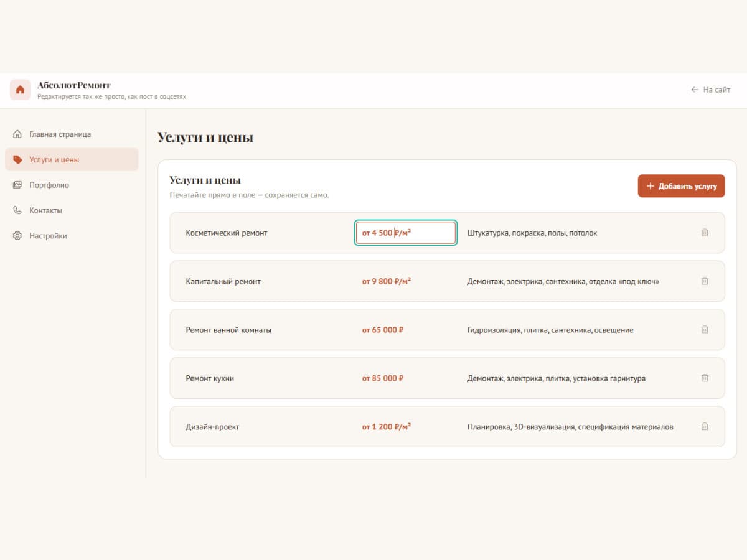Image resolution: width=747 pixels, height=560 pixels.
Task: Edit the Косметический ремонт service name
Action: [x=227, y=233]
